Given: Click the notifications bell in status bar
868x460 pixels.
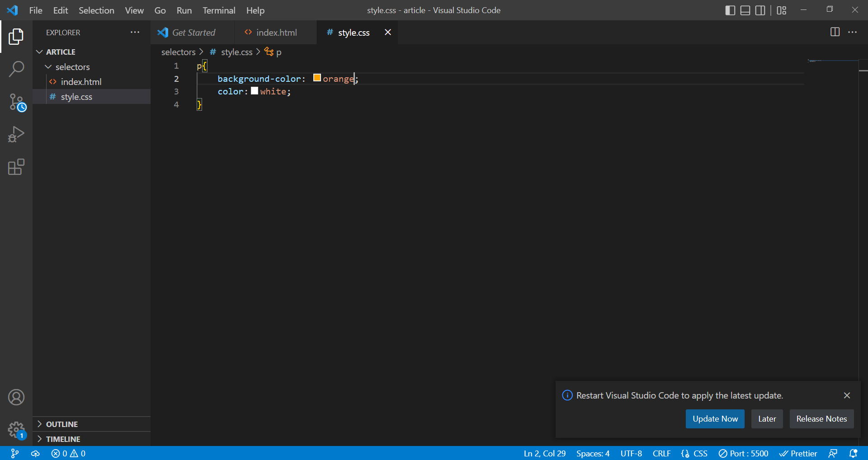Looking at the screenshot, I should click(853, 453).
